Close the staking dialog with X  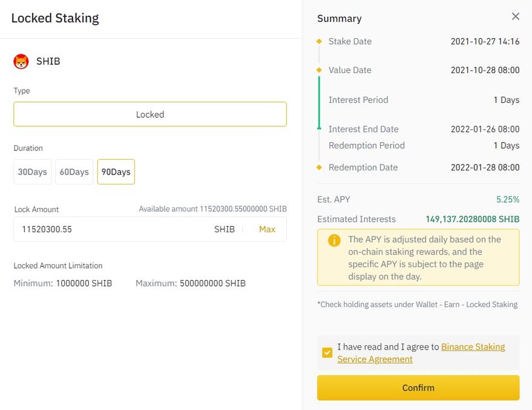click(515, 16)
